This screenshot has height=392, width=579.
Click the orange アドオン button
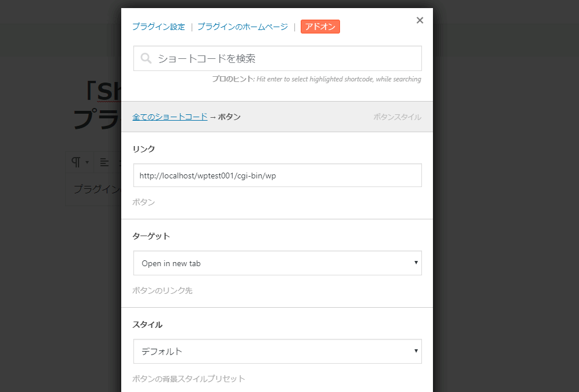pyautogui.click(x=320, y=27)
